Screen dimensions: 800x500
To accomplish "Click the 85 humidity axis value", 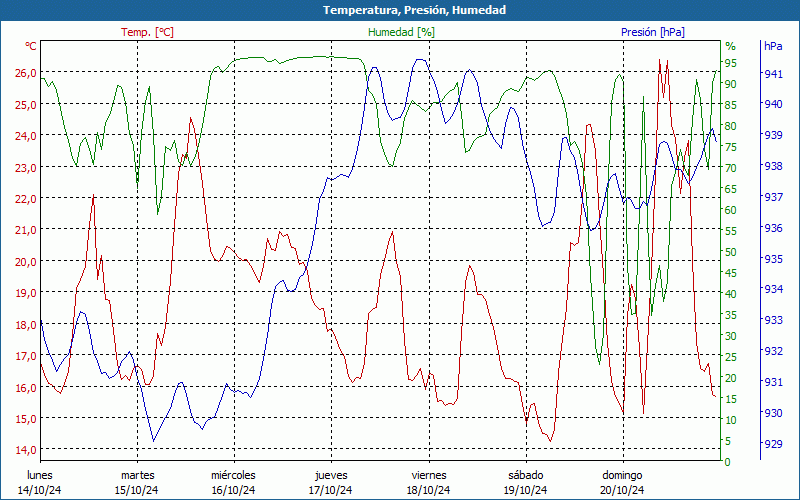I will [731, 105].
